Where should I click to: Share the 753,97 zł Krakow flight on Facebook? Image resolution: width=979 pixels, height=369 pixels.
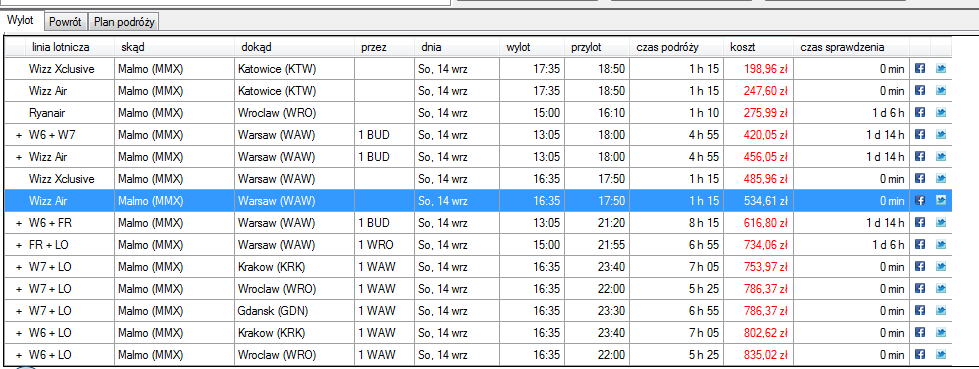(919, 267)
